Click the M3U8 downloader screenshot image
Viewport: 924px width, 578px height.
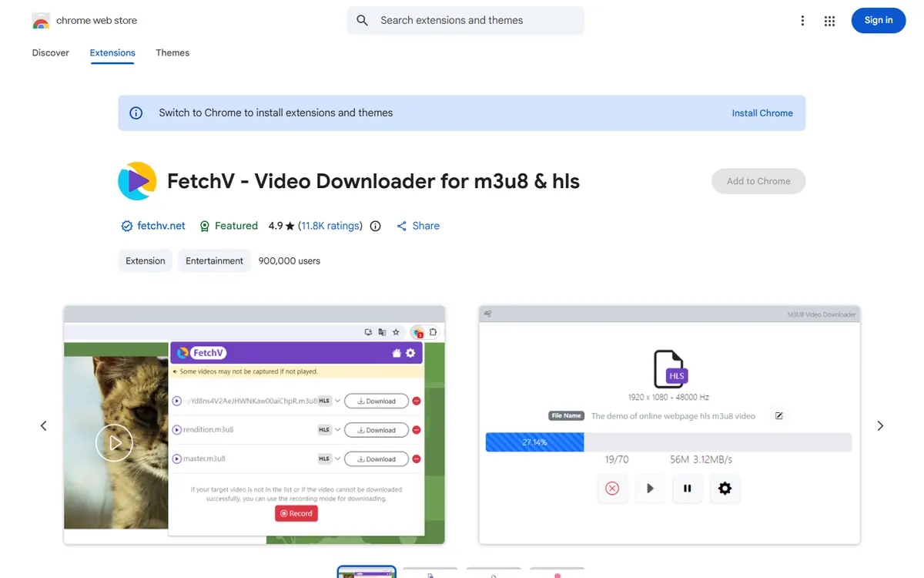click(669, 425)
